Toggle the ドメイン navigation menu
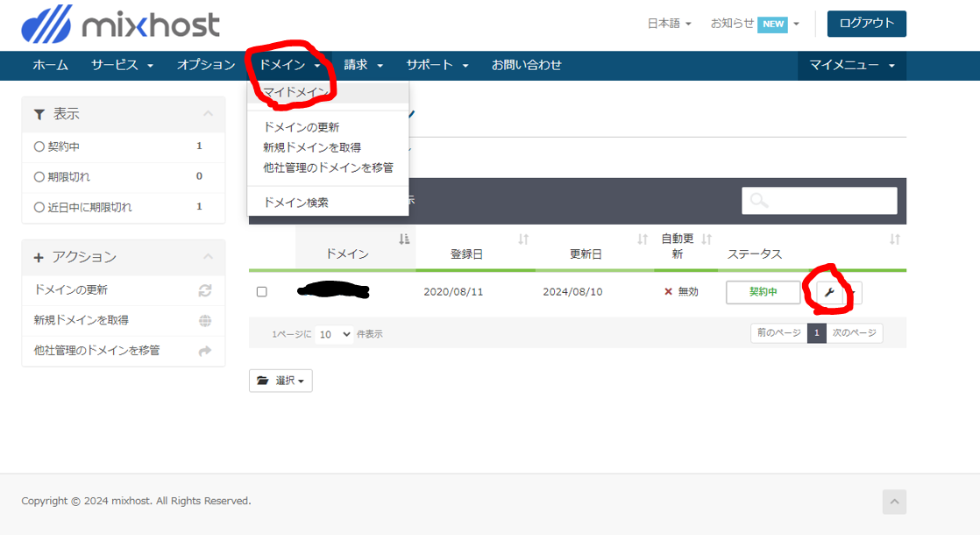Image resolution: width=980 pixels, height=535 pixels. coord(289,66)
